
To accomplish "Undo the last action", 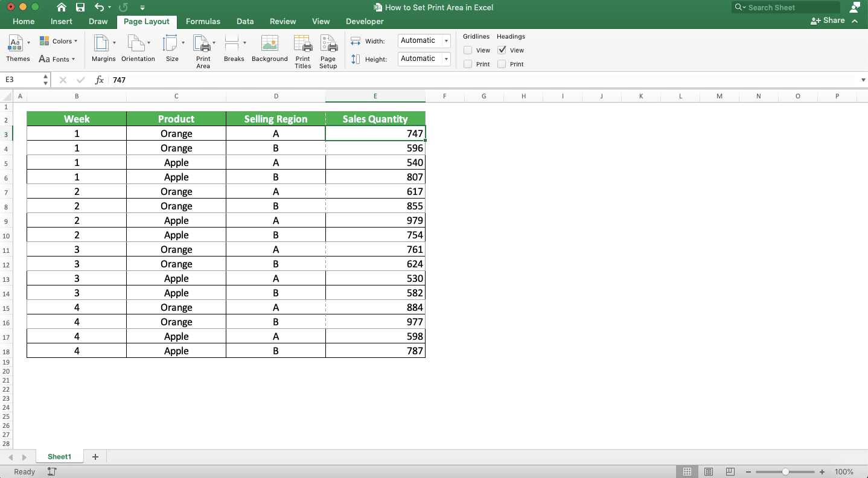I will (100, 7).
